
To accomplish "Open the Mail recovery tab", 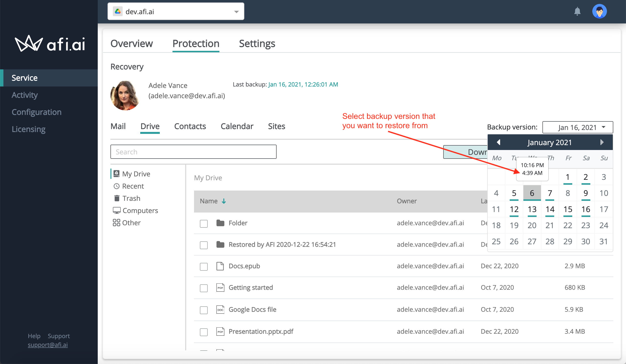I will (118, 126).
